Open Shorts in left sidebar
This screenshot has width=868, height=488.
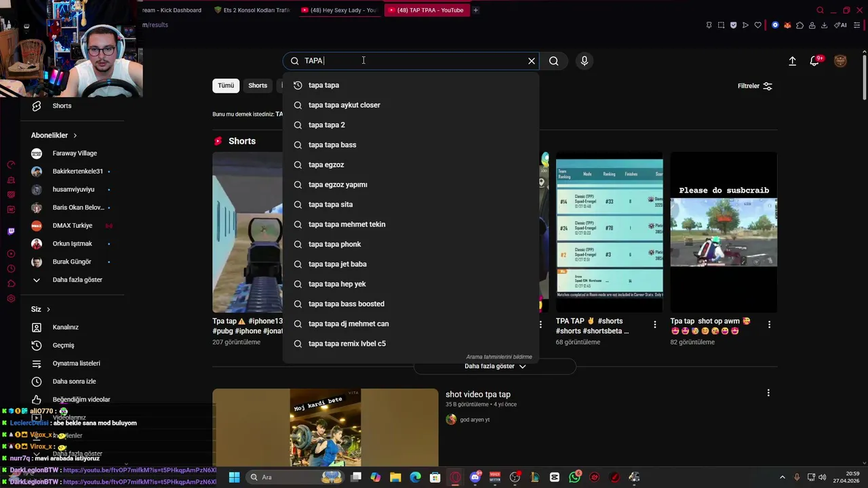click(x=61, y=106)
